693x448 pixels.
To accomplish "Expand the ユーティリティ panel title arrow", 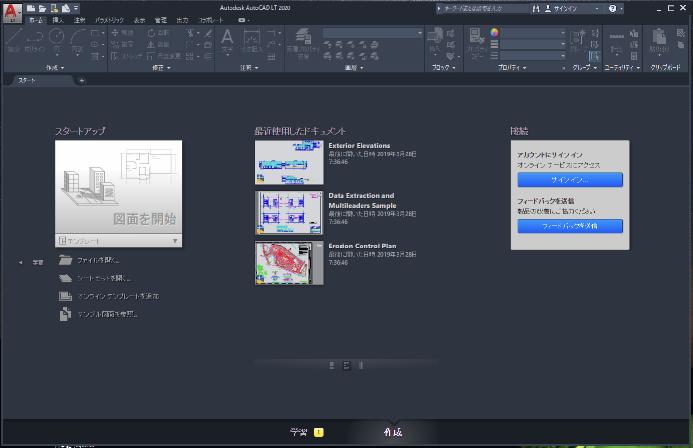I will point(638,68).
